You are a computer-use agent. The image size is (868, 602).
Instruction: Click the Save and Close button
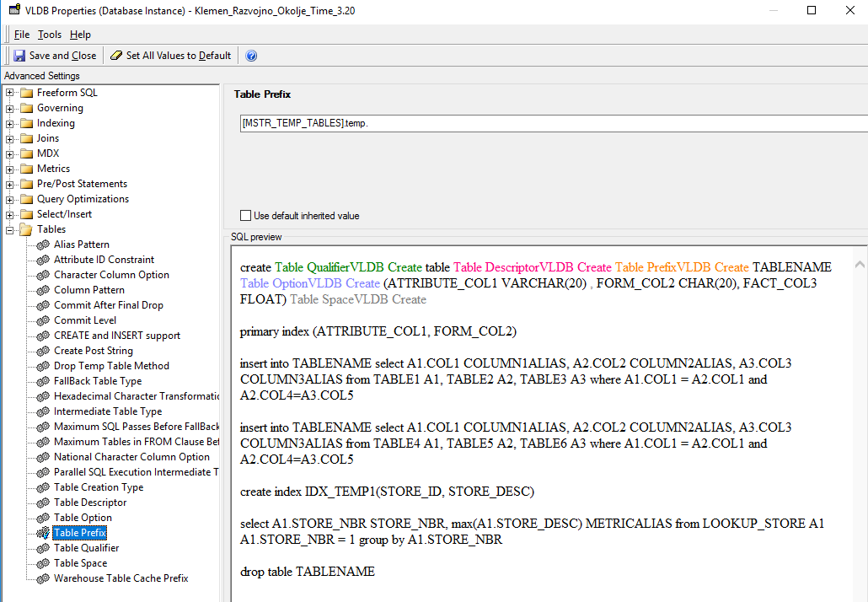click(54, 55)
